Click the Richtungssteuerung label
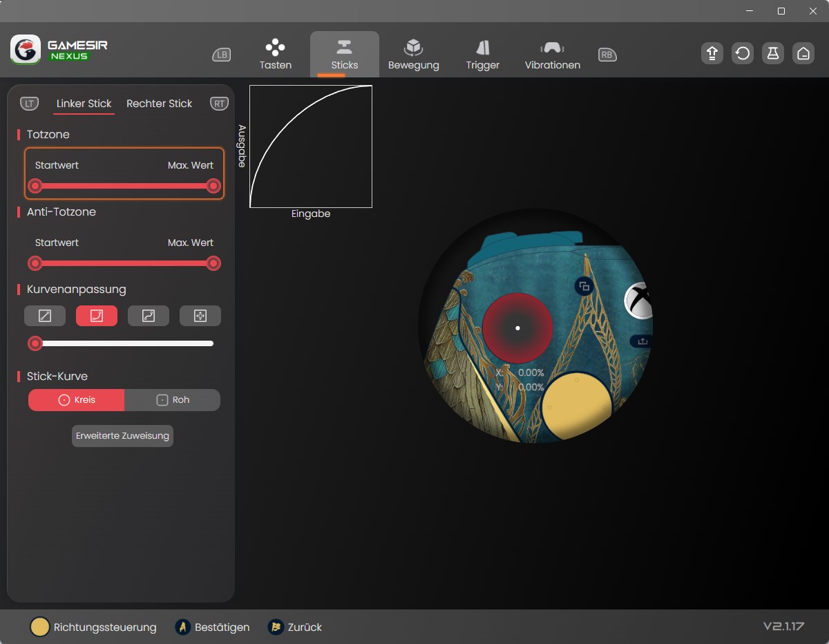The image size is (829, 644). click(x=105, y=627)
